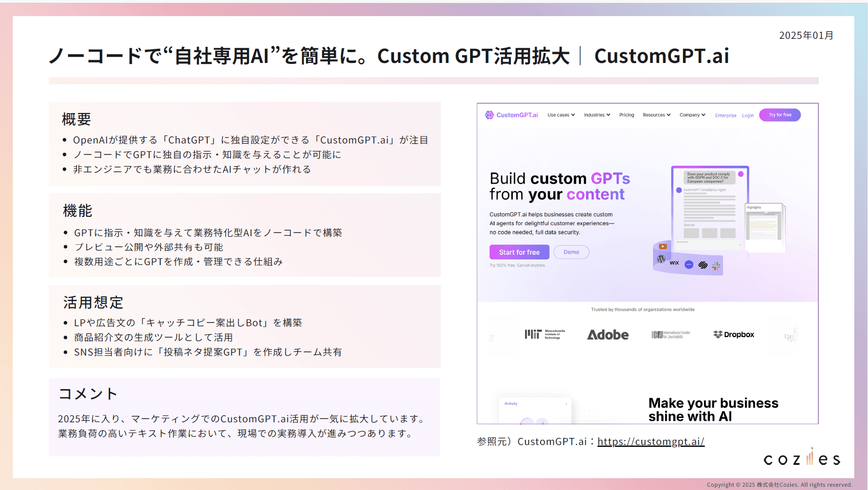
Task: Click the Login link
Action: point(747,116)
